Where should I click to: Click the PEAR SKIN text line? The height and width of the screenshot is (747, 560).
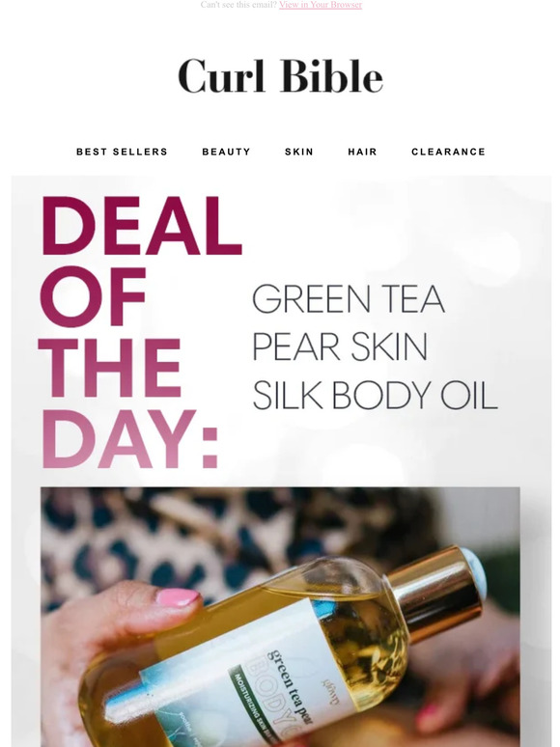pos(339,346)
